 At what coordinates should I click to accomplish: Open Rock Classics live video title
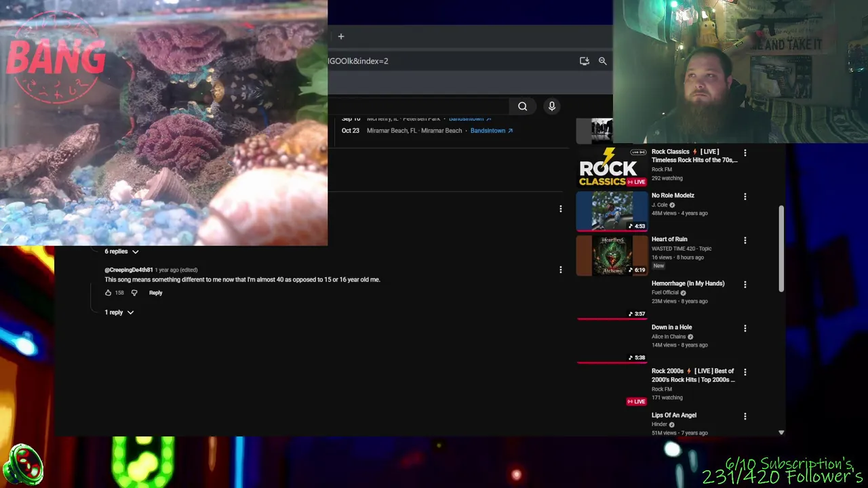click(x=694, y=156)
